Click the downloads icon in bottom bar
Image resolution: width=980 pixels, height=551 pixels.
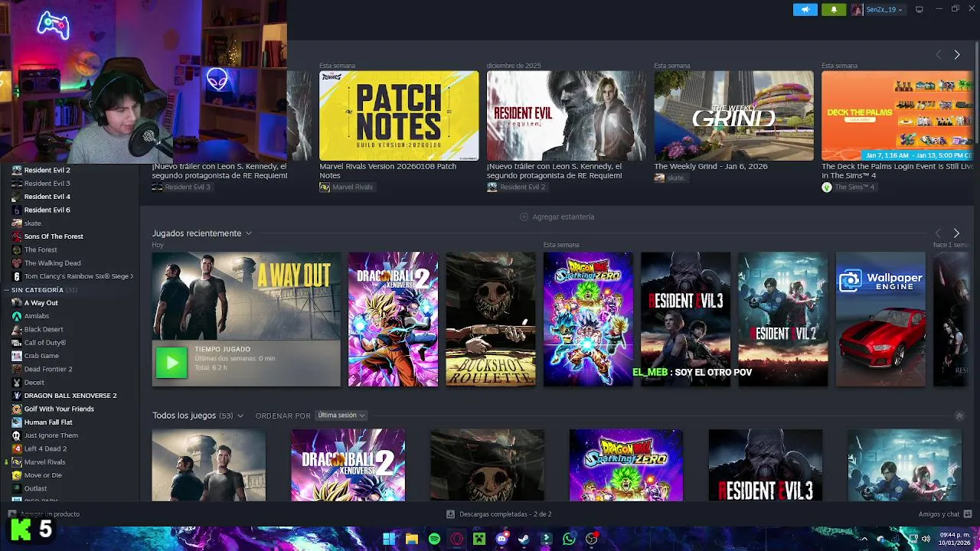(450, 514)
